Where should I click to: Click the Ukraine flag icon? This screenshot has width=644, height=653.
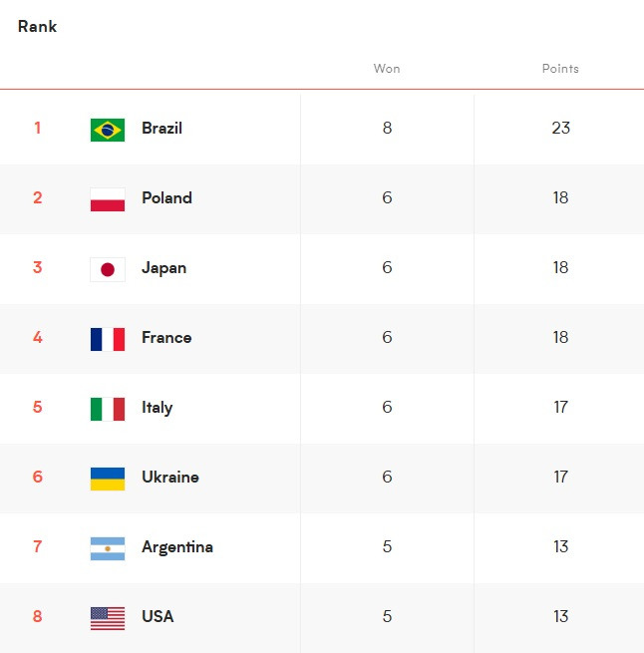108,478
